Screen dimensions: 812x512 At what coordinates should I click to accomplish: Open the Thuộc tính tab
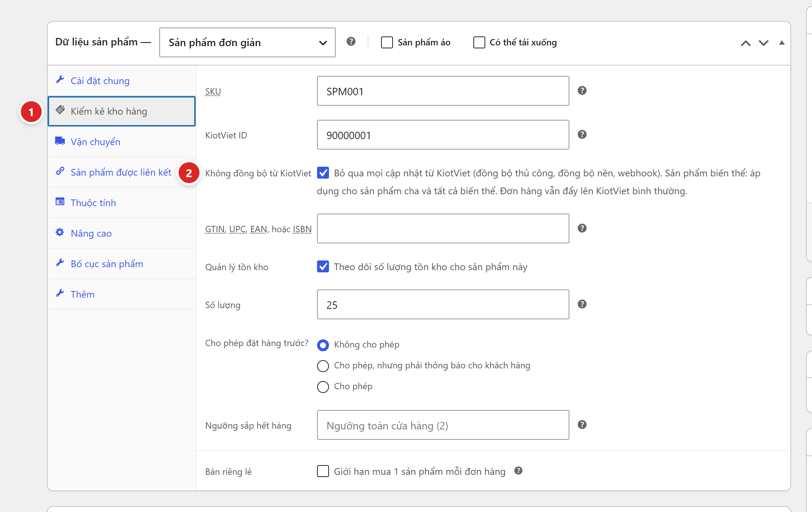point(122,203)
